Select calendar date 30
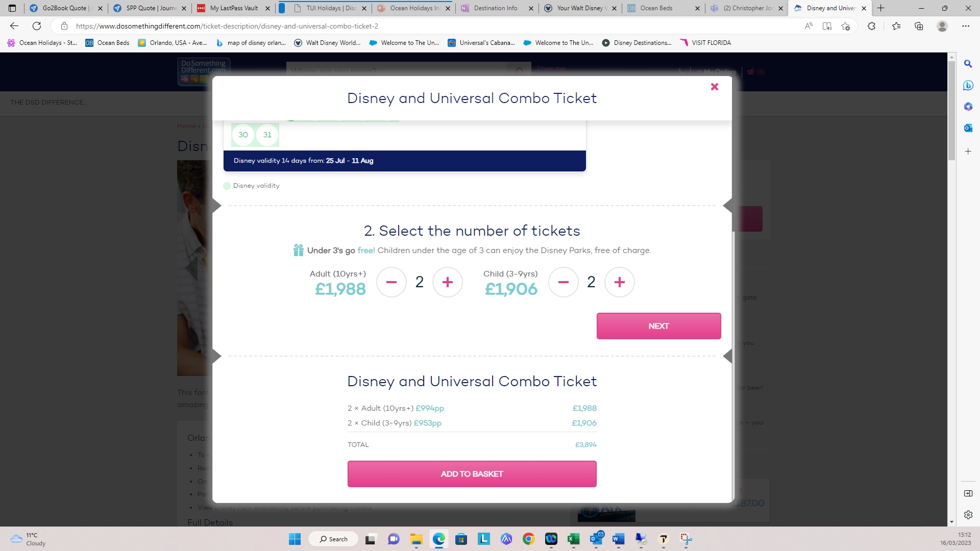This screenshot has width=980, height=551. (x=243, y=135)
